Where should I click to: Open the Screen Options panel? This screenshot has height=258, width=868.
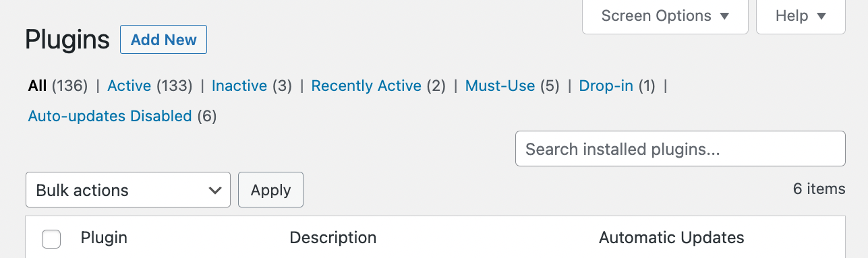pos(665,15)
